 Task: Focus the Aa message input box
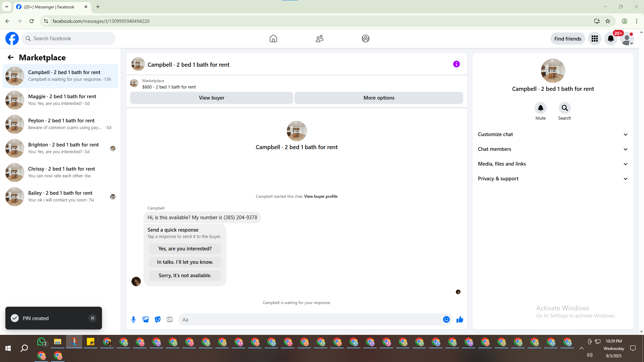point(311,319)
